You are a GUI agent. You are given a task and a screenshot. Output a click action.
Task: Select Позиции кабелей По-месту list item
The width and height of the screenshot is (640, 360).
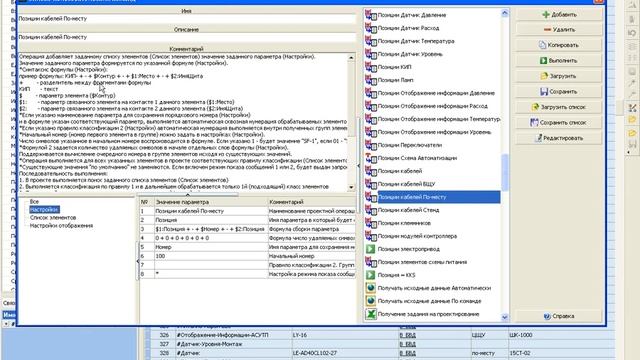tap(439, 197)
